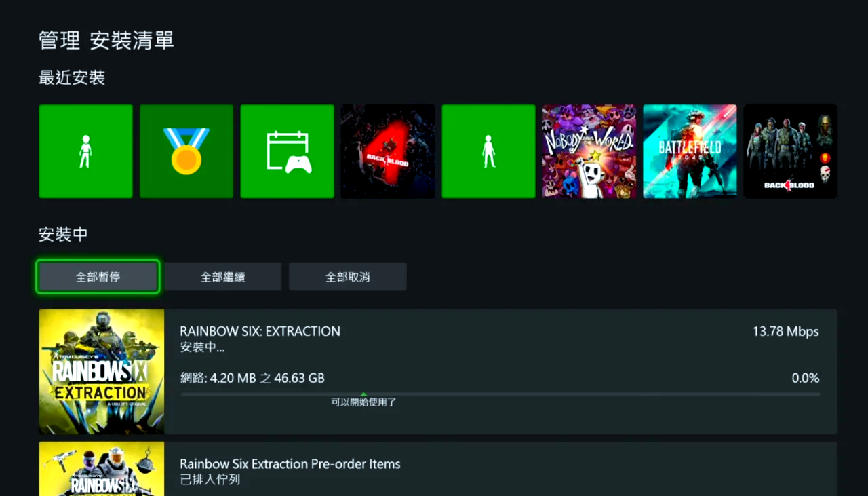868x496 pixels.
Task: Click the 最近安裝 section heading
Action: [x=72, y=77]
